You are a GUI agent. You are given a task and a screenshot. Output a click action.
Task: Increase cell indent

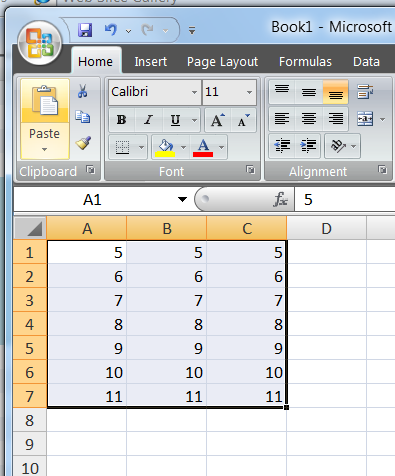pyautogui.click(x=308, y=146)
